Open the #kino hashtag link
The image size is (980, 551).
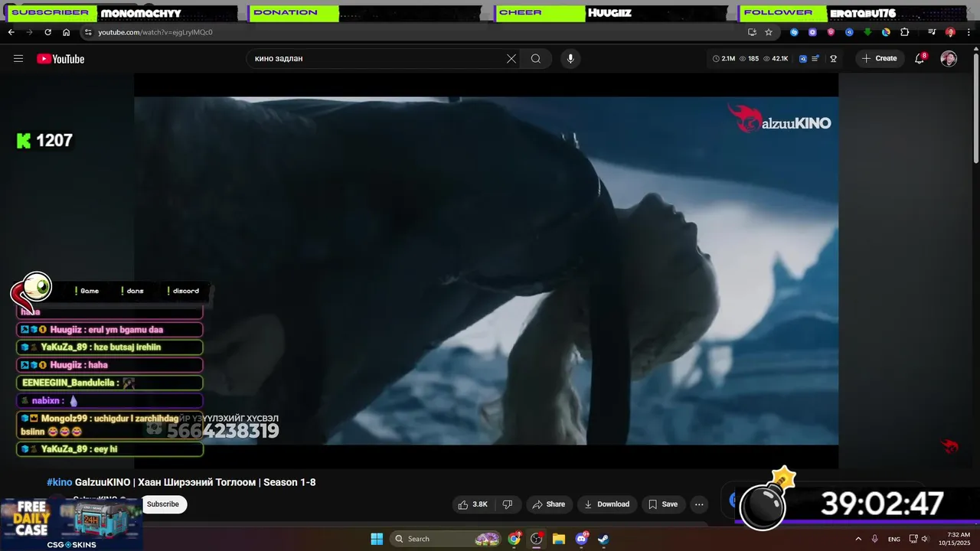pos(60,482)
